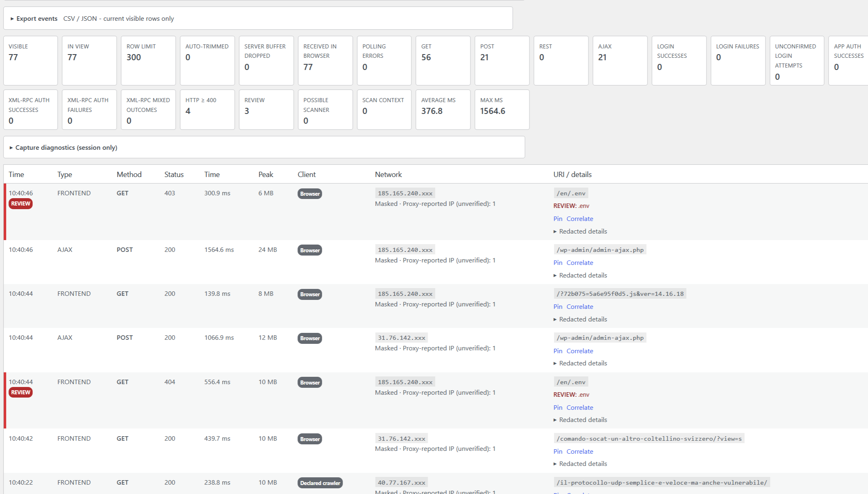Click status code 404
The width and height of the screenshot is (868, 494).
[170, 382]
